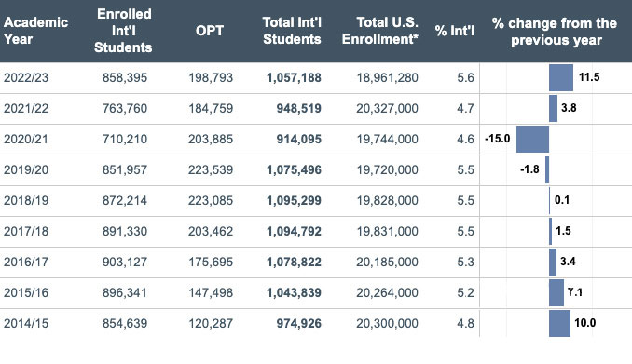632x364 pixels.
Task: Select the 7.1 percent change bar
Action: tap(556, 292)
